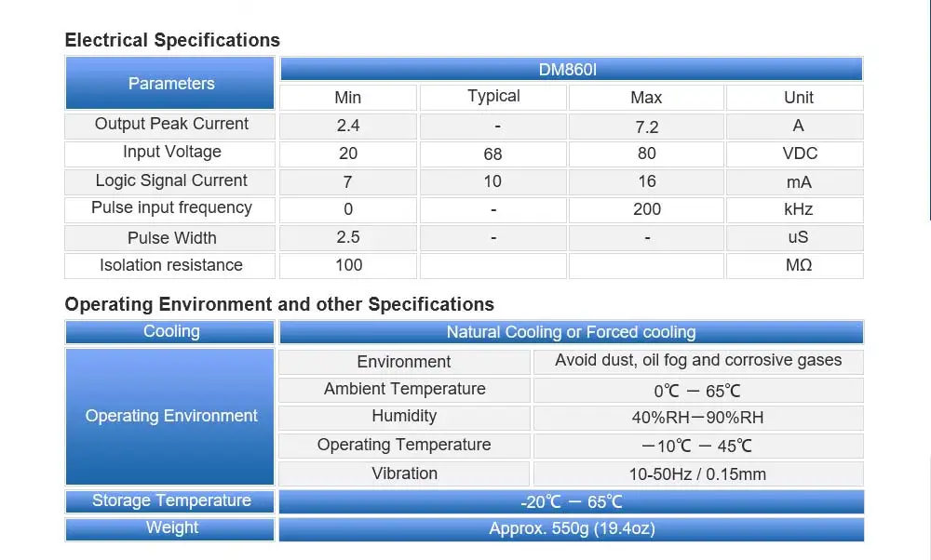Click the 'Storage Temperature' header cell
931x560 pixels.
(169, 501)
